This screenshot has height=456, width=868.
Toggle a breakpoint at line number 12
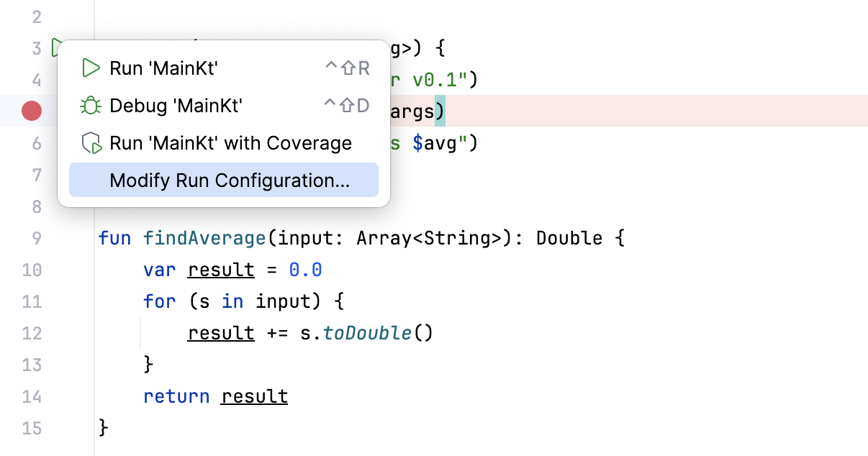pos(32,334)
